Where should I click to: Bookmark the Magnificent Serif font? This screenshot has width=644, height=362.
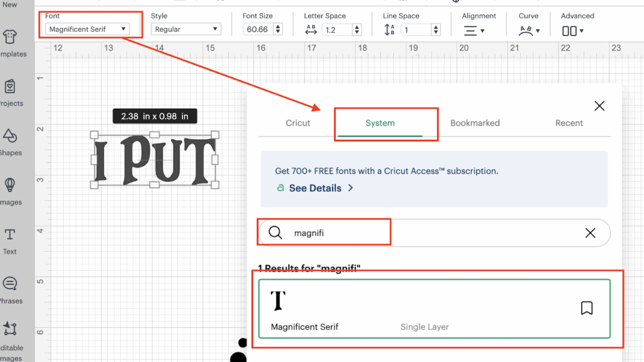coord(586,308)
